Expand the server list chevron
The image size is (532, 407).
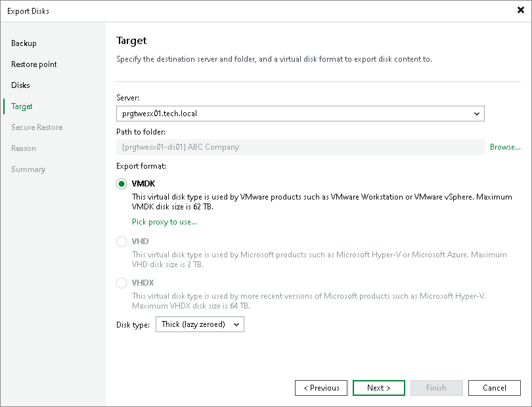(477, 113)
